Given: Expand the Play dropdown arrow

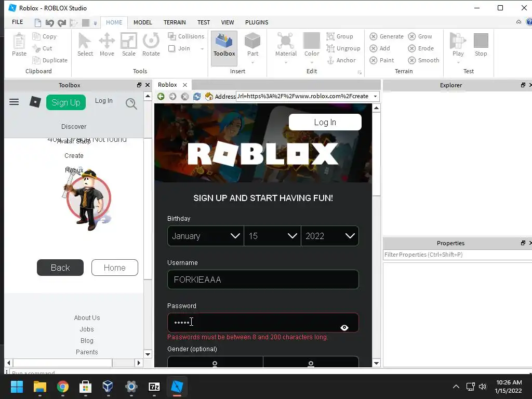Looking at the screenshot, I should point(458,62).
